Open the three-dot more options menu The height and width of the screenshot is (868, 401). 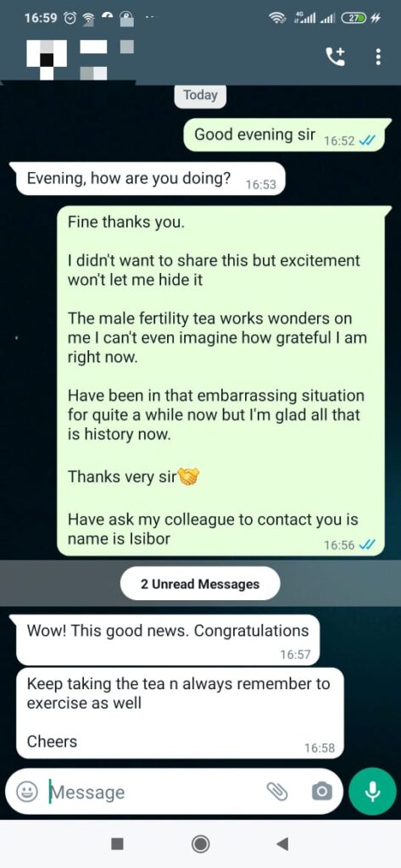(x=378, y=57)
